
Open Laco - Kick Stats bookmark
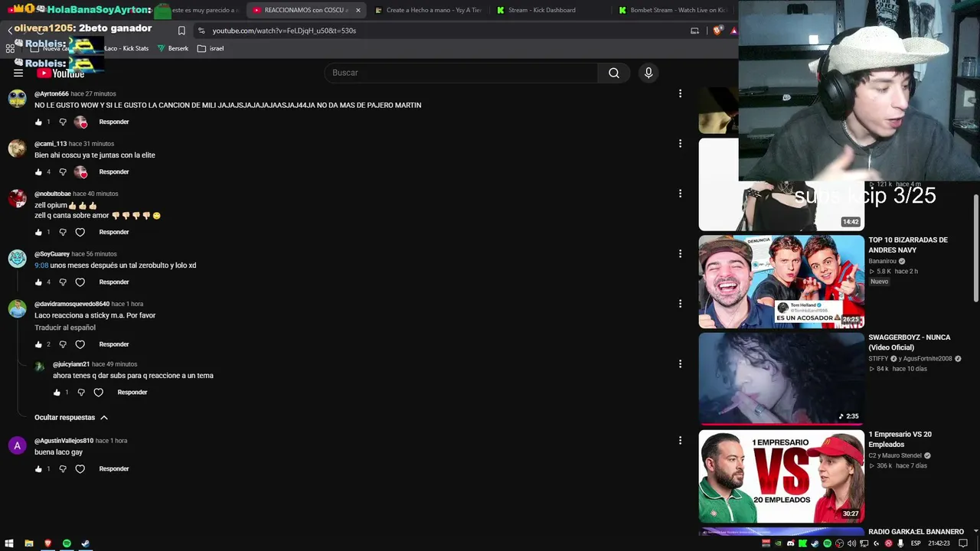(126, 48)
